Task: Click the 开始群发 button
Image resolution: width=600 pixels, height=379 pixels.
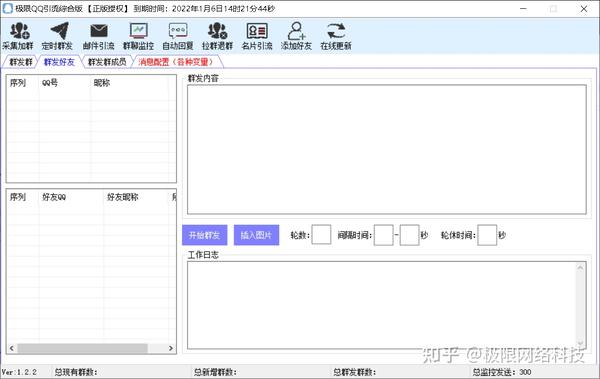Action: pos(205,235)
